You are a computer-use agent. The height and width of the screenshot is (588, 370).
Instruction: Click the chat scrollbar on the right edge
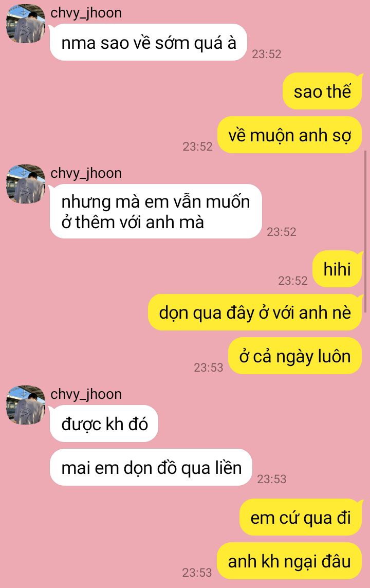(x=365, y=225)
